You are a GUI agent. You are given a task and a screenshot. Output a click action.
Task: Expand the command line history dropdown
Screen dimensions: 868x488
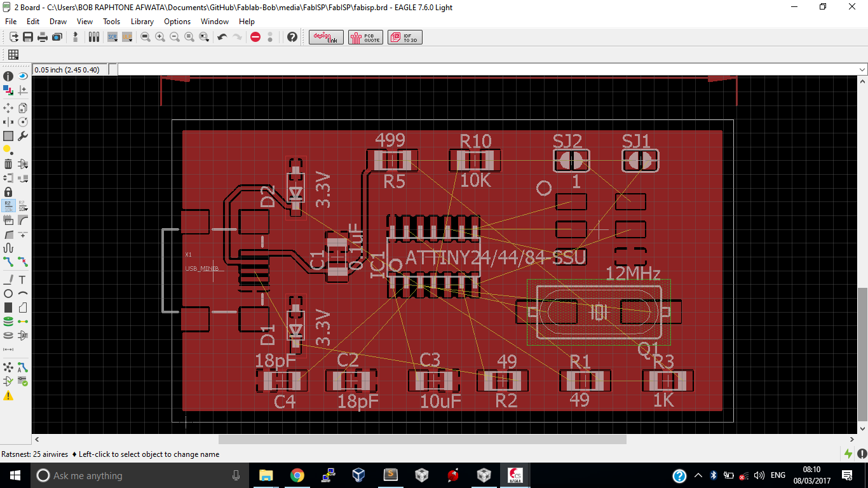[862, 70]
